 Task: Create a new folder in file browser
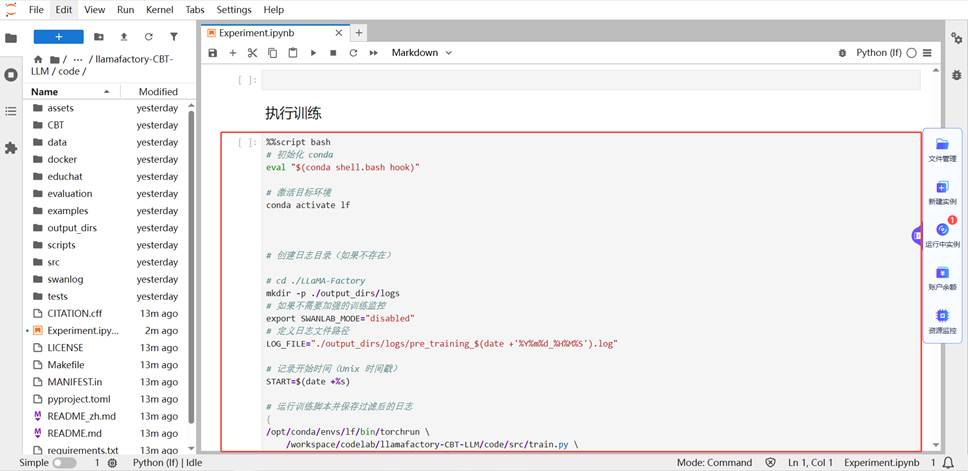(x=99, y=37)
